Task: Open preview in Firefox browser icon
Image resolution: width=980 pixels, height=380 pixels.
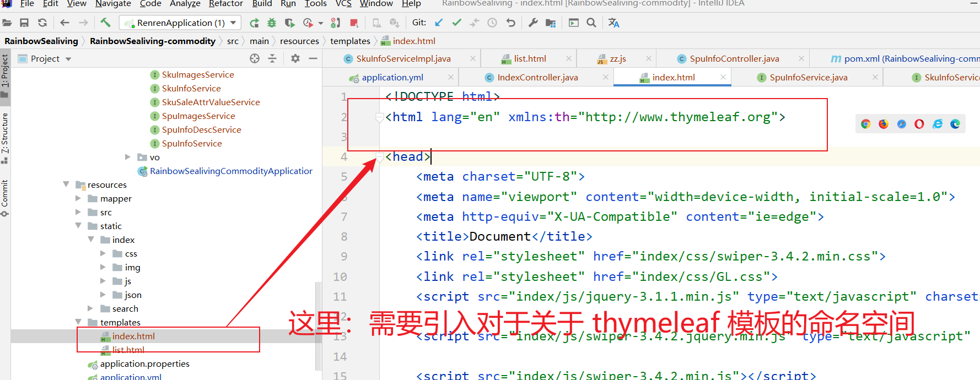Action: click(x=884, y=124)
